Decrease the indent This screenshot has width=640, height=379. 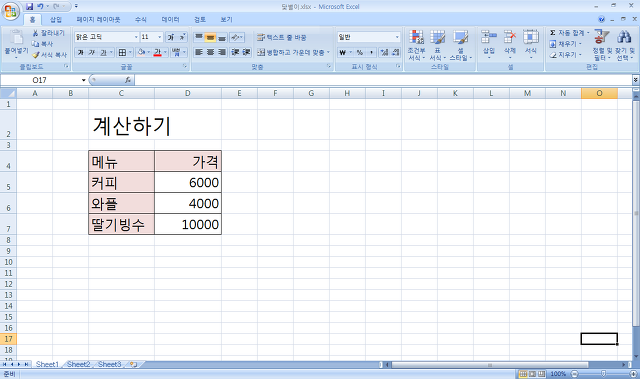[235, 52]
